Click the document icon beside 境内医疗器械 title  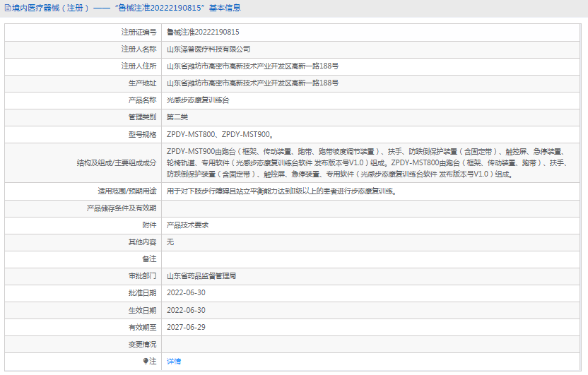[8, 8]
